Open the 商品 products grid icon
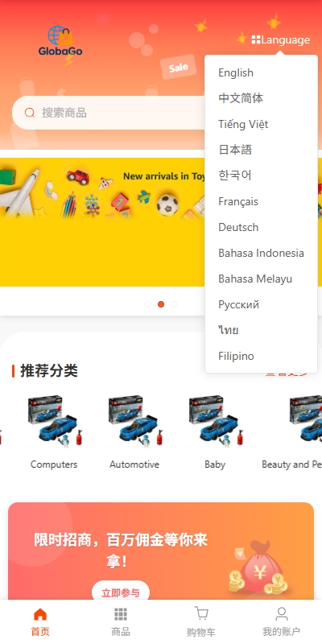This screenshot has width=322, height=644. 120,614
